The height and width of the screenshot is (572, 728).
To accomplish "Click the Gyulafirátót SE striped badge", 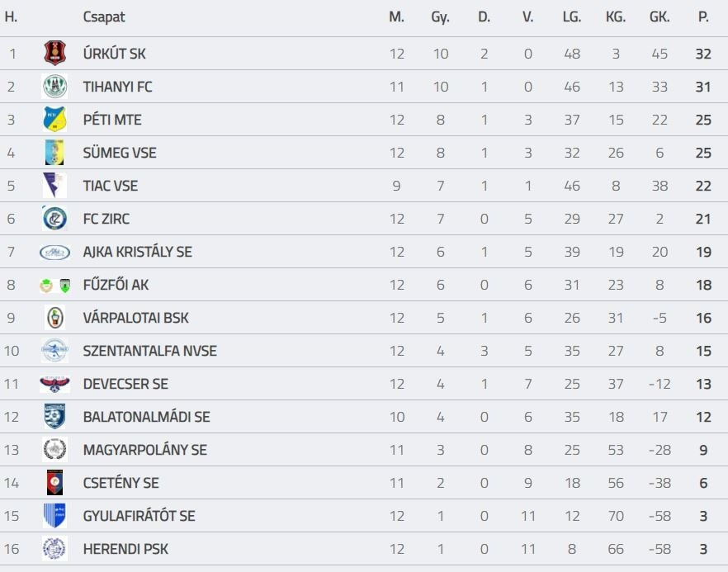I will coord(54,516).
